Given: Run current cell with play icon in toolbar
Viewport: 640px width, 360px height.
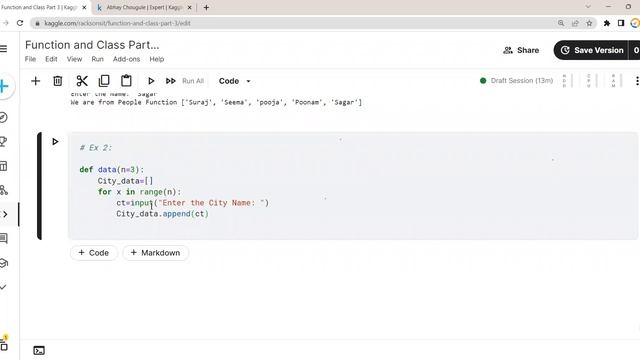Looking at the screenshot, I should coord(151,81).
